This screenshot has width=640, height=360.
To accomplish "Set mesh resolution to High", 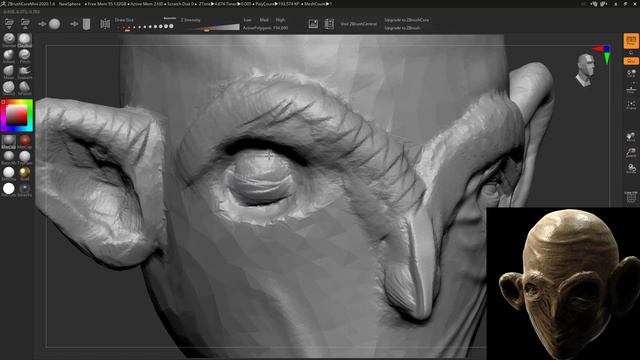I will click(x=280, y=20).
